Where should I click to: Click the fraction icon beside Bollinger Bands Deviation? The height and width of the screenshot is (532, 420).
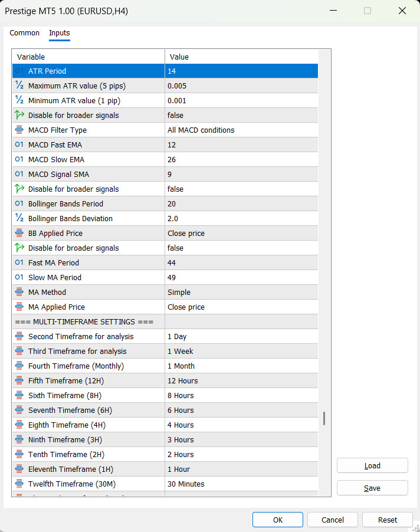coord(19,218)
